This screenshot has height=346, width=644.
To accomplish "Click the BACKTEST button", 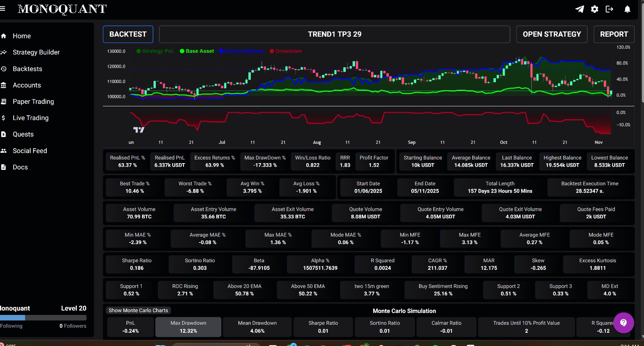I will [128, 34].
